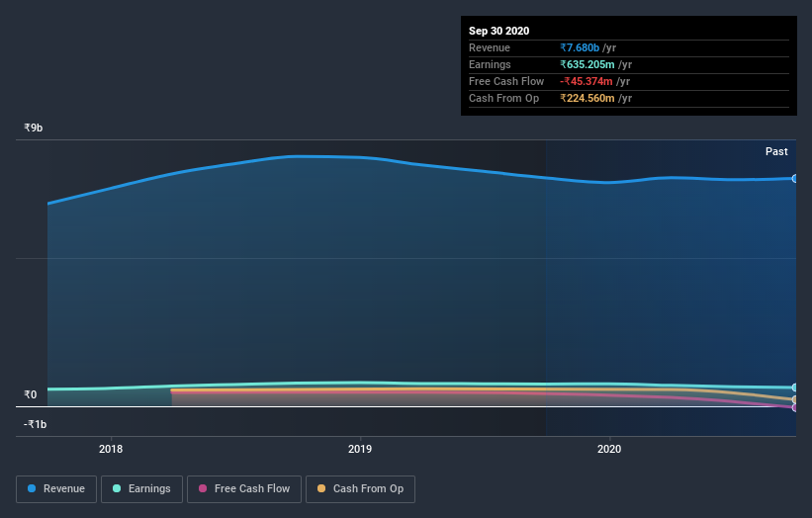Click the 2019 x-axis label
Image resolution: width=812 pixels, height=518 pixels.
360,449
